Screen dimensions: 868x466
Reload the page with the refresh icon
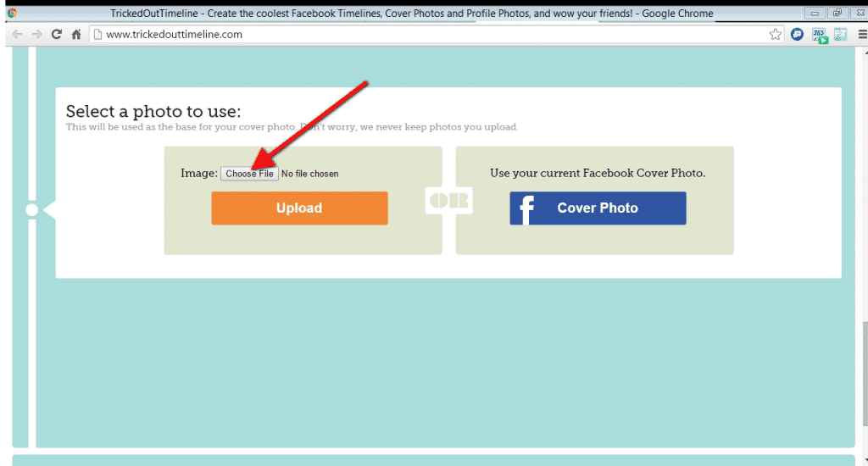[x=57, y=34]
